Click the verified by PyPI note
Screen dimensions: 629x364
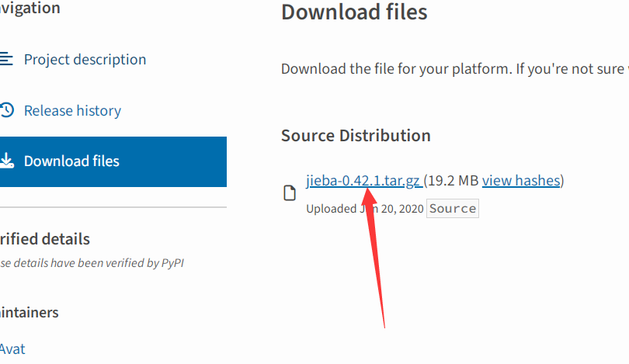[x=92, y=263]
